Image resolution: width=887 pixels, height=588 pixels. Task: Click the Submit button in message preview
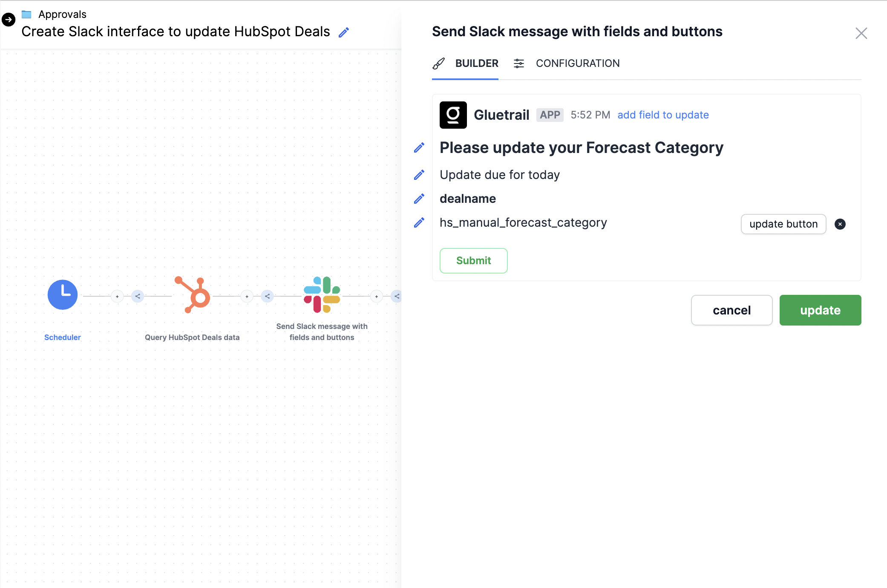coord(473,261)
